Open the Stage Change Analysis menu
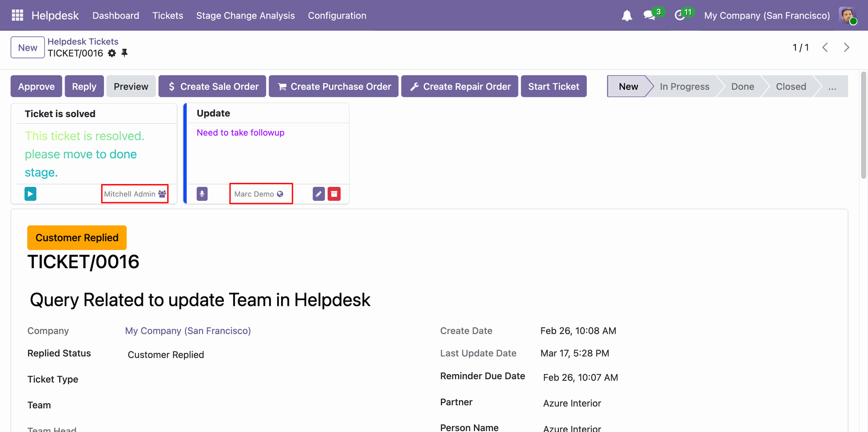Screen dimensions: 868x432 coord(245,15)
